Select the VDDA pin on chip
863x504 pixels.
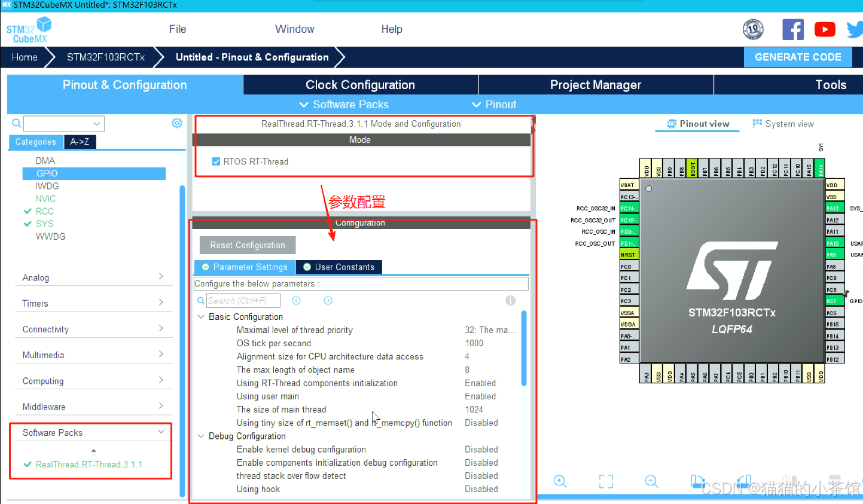[x=629, y=324]
